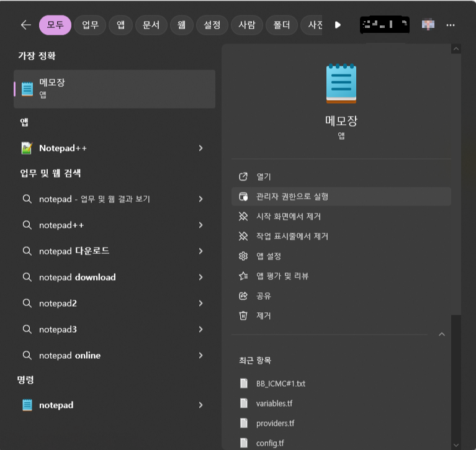Click scrollbar down arrow in preview pane
The height and width of the screenshot is (450, 476).
click(456, 445)
